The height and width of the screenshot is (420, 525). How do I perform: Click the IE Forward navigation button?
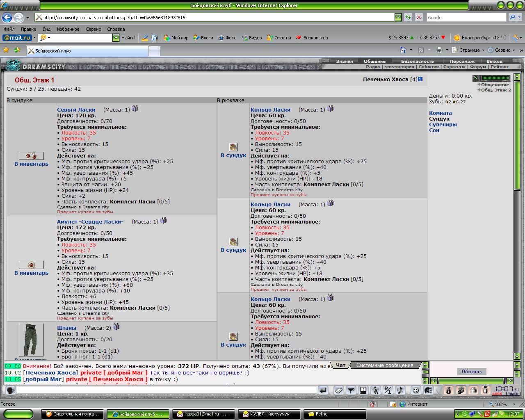pyautogui.click(x=18, y=17)
